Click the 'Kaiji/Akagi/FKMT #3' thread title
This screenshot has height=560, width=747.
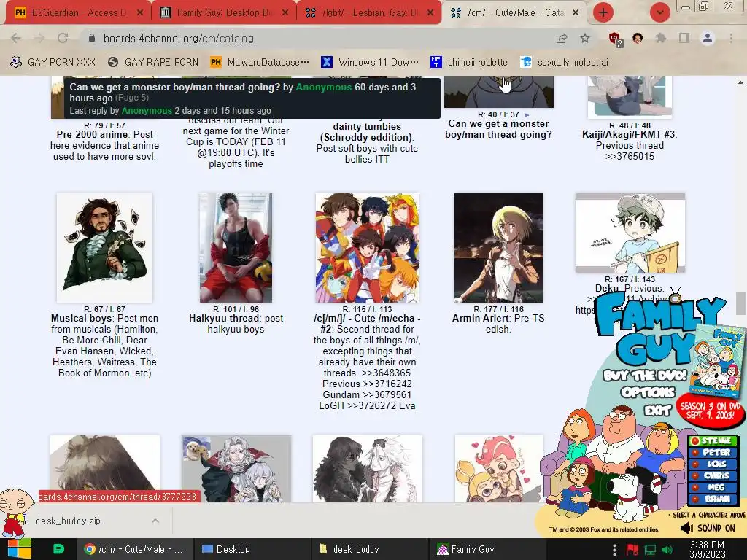(629, 134)
